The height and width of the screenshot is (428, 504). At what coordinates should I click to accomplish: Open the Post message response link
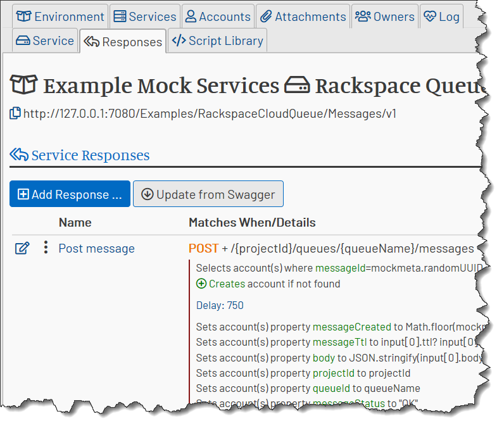point(96,248)
